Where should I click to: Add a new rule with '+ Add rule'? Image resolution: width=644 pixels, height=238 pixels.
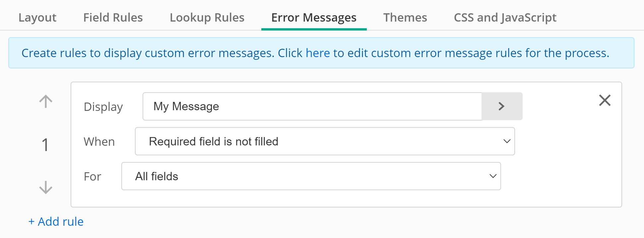(x=56, y=221)
